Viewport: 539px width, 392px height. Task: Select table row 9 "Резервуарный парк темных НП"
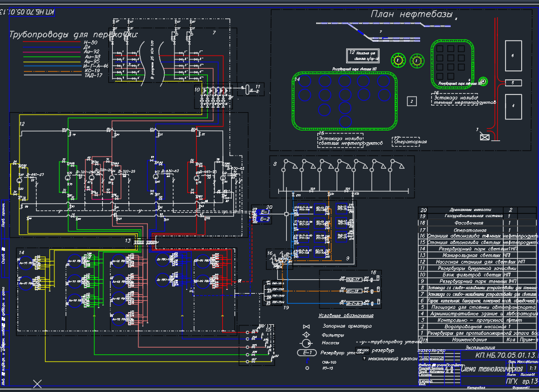click(477, 282)
